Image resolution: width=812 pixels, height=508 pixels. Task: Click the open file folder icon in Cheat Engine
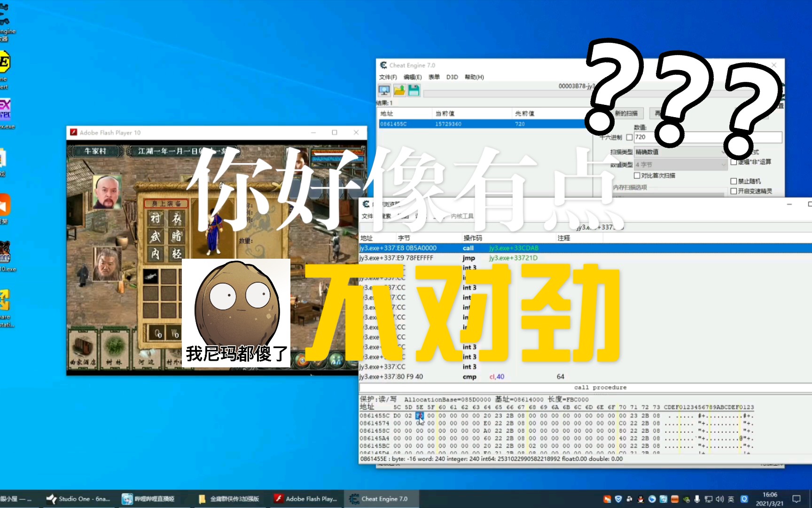(399, 90)
